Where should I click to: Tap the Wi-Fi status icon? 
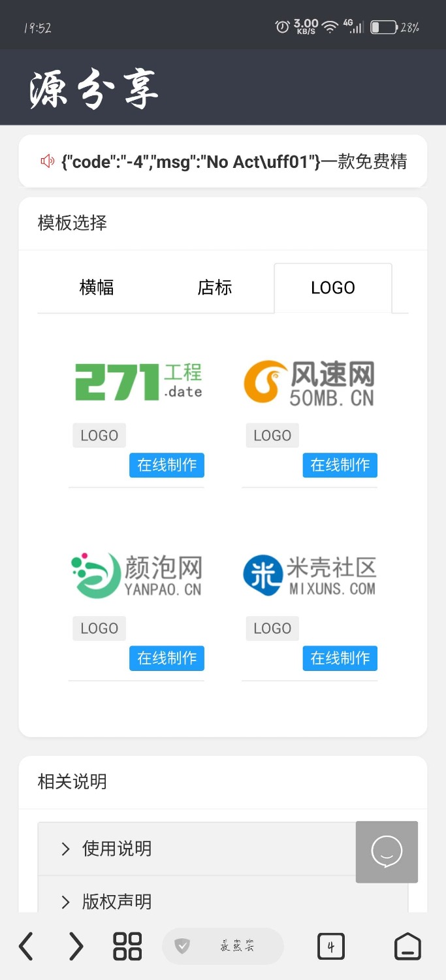(x=330, y=27)
